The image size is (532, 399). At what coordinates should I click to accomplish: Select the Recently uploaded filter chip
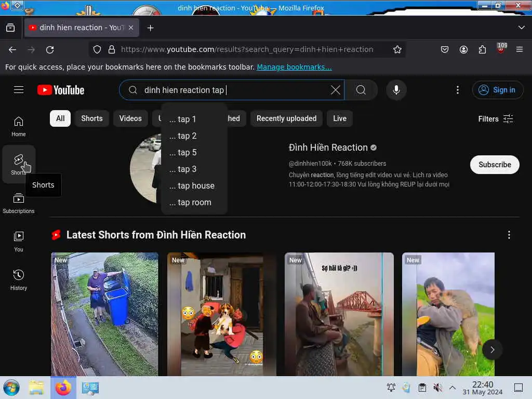click(286, 118)
